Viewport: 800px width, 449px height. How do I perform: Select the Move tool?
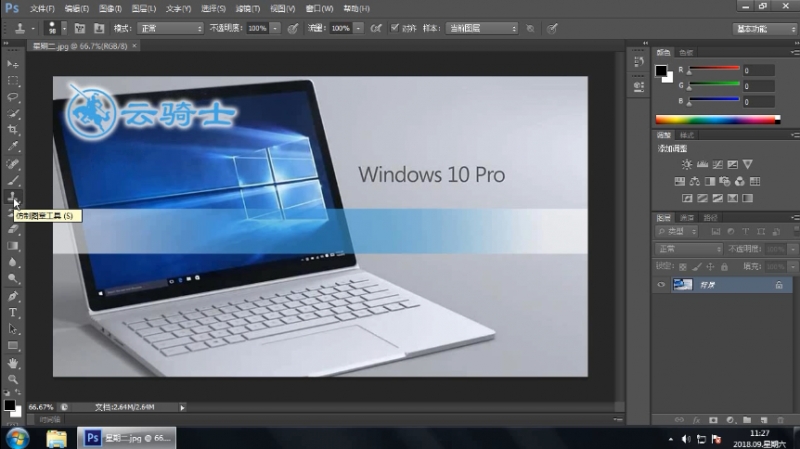pyautogui.click(x=13, y=64)
